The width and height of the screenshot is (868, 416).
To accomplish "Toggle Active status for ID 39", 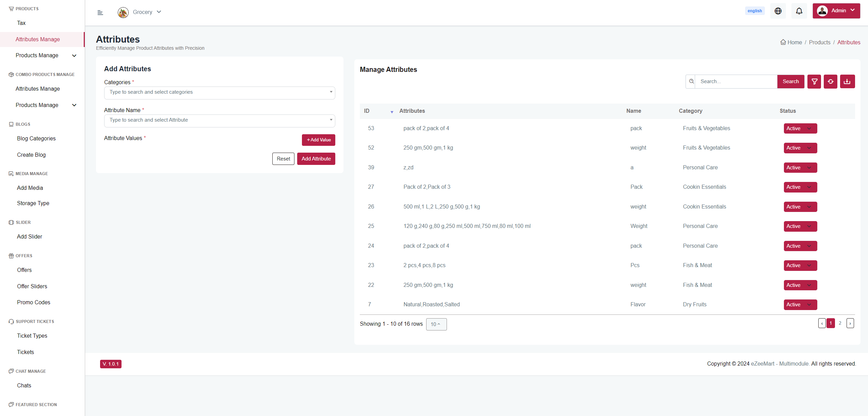I will coord(800,168).
